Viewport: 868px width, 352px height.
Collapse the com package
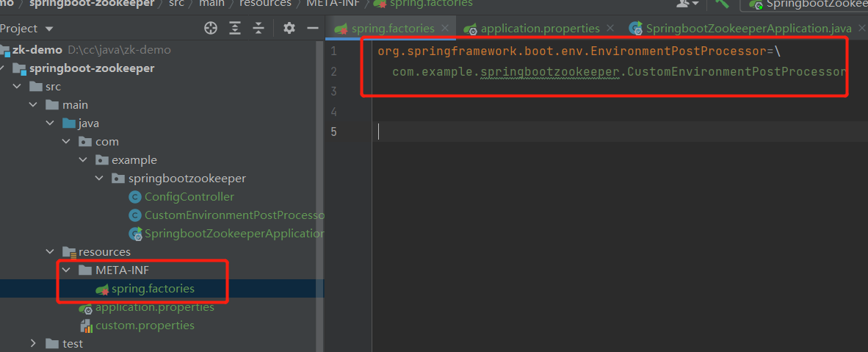pos(67,141)
